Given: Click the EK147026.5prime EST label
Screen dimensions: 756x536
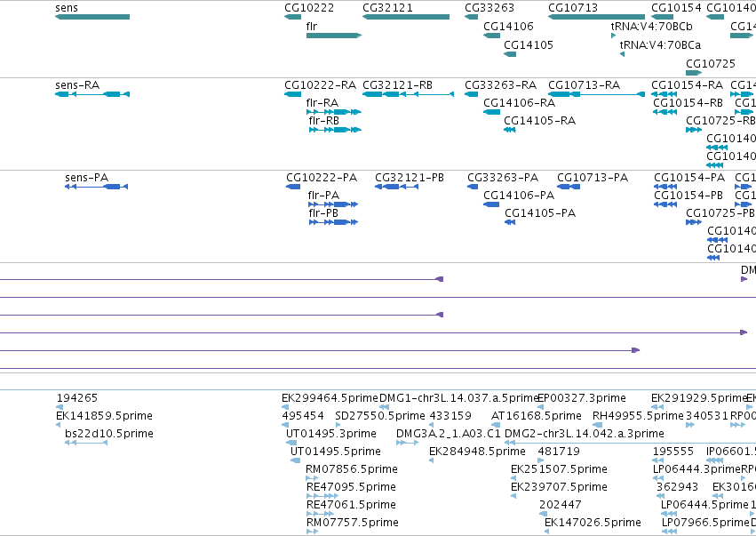Looking at the screenshot, I should click(593, 523).
